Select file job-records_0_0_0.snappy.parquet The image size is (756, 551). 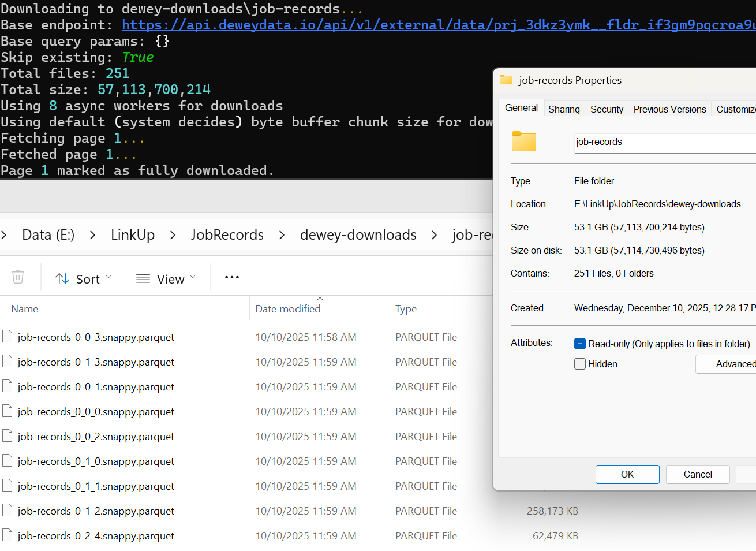pyautogui.click(x=96, y=412)
